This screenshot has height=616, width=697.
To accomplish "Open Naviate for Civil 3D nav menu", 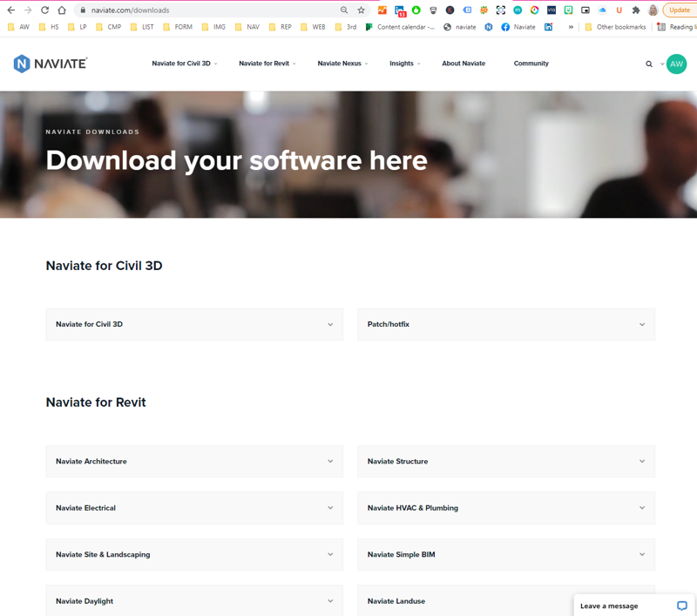I will tap(185, 64).
